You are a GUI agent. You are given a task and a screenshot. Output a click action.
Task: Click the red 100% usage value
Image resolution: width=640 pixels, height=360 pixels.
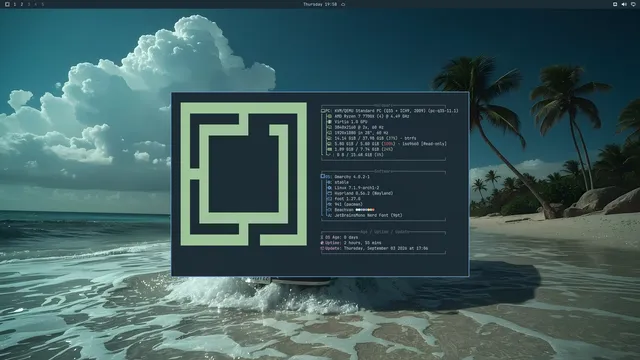click(x=388, y=144)
